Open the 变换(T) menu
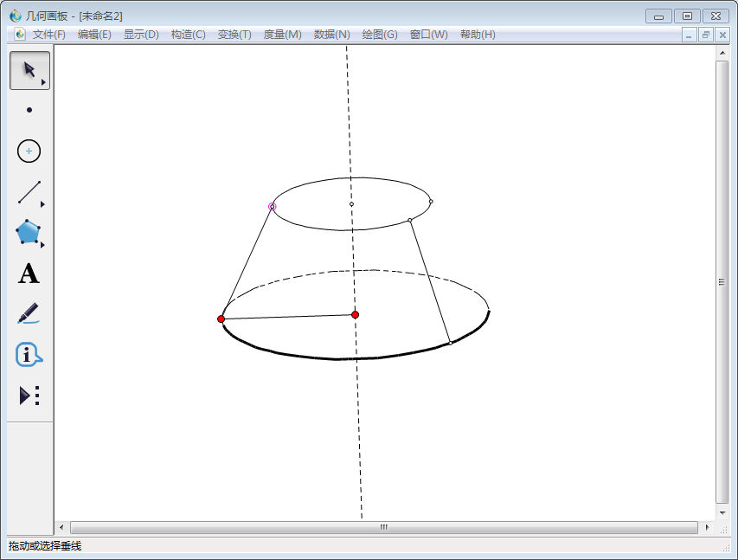This screenshot has width=738, height=560. point(234,35)
